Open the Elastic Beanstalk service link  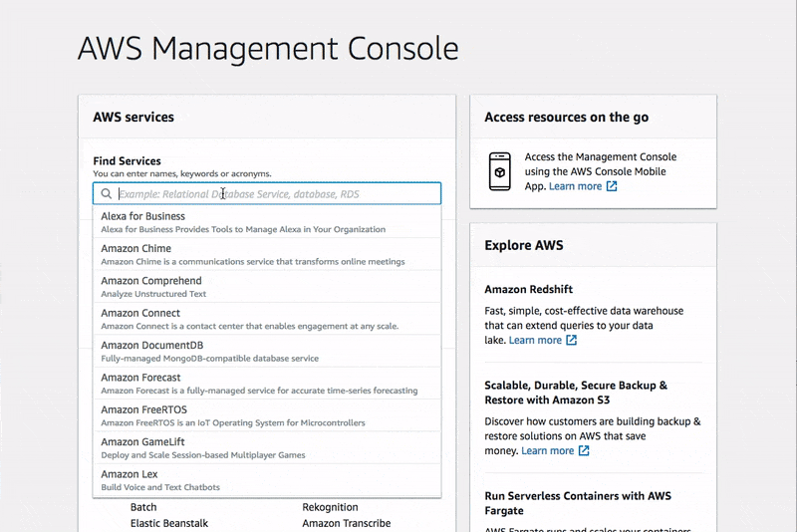click(x=169, y=523)
